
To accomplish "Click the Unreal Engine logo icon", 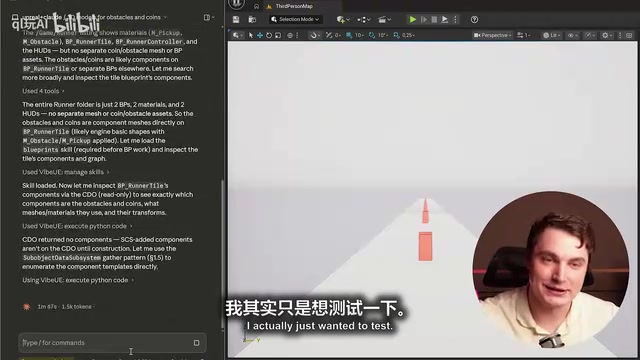I will [x=236, y=3].
